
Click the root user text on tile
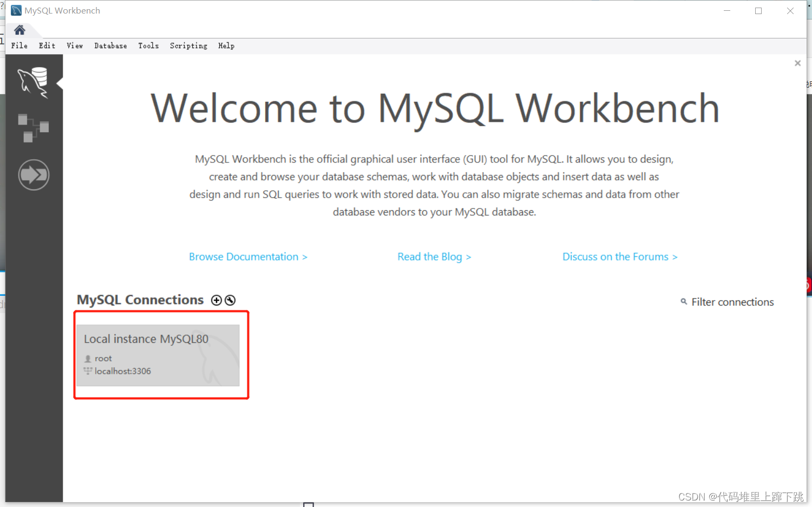pos(103,359)
